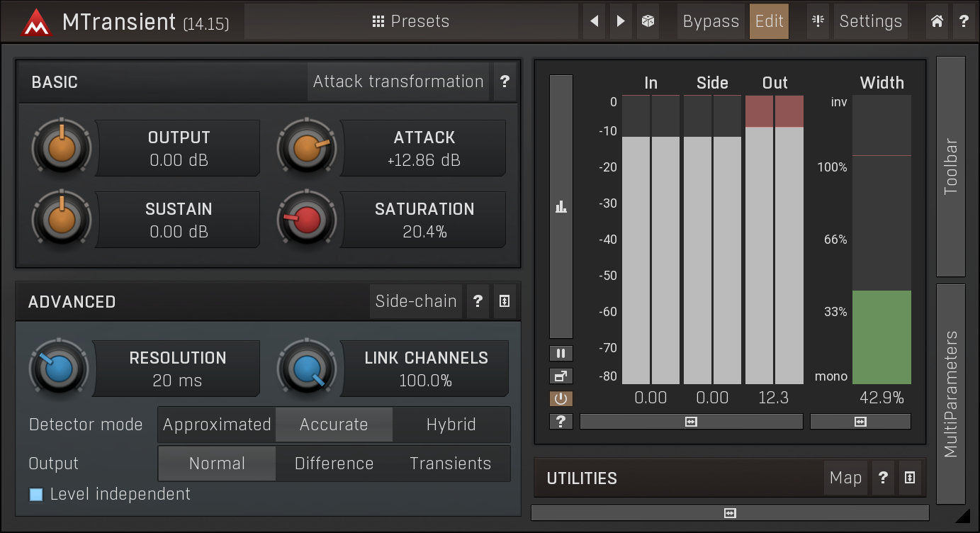Open the Presets dropdown

(x=411, y=21)
